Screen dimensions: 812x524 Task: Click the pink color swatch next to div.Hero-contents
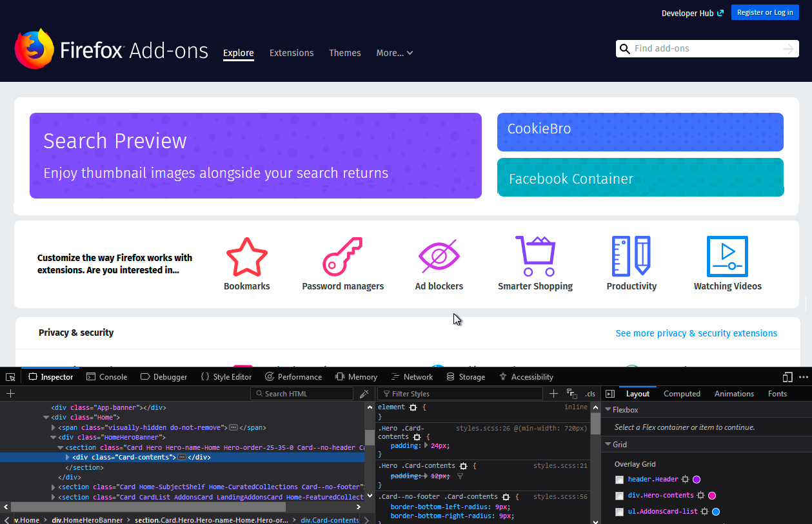[x=712, y=496]
